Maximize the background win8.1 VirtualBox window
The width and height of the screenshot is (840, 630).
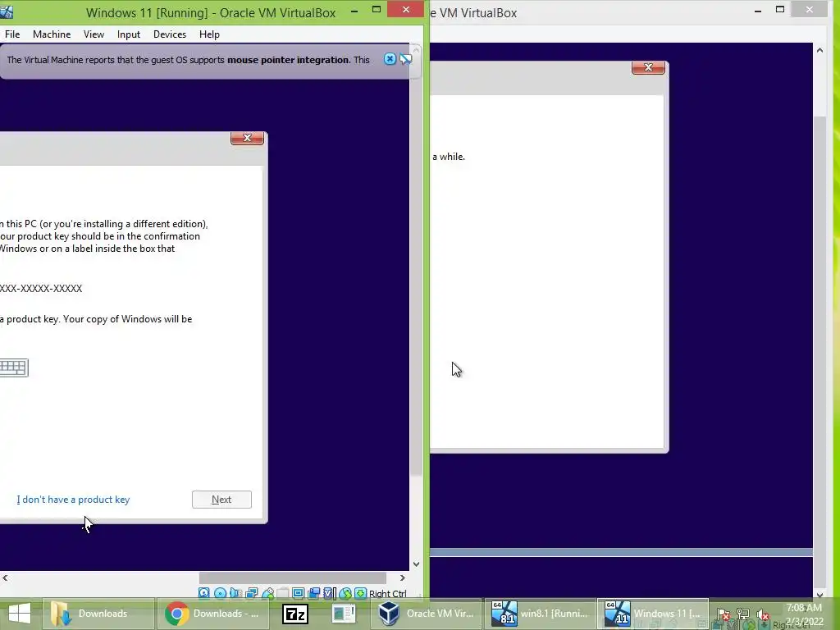click(780, 10)
